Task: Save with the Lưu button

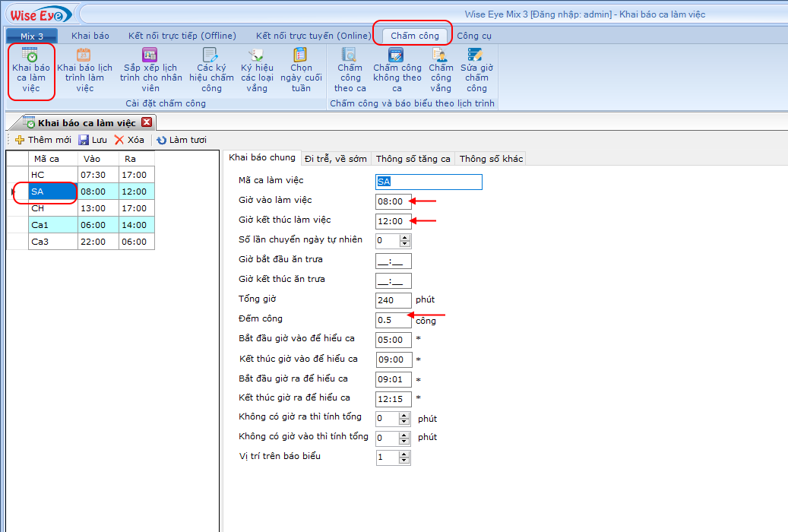Action: pyautogui.click(x=93, y=140)
